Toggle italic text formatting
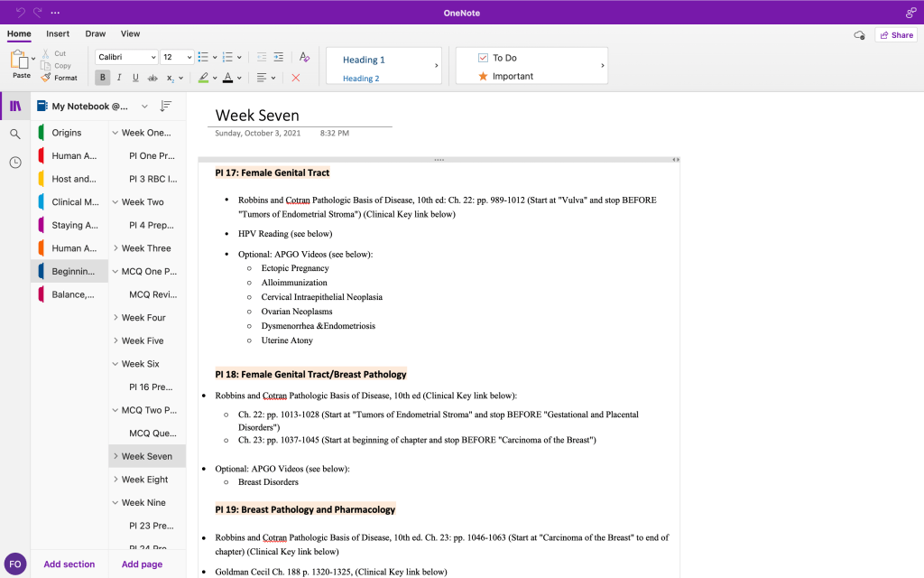This screenshot has width=924, height=578. click(x=120, y=78)
